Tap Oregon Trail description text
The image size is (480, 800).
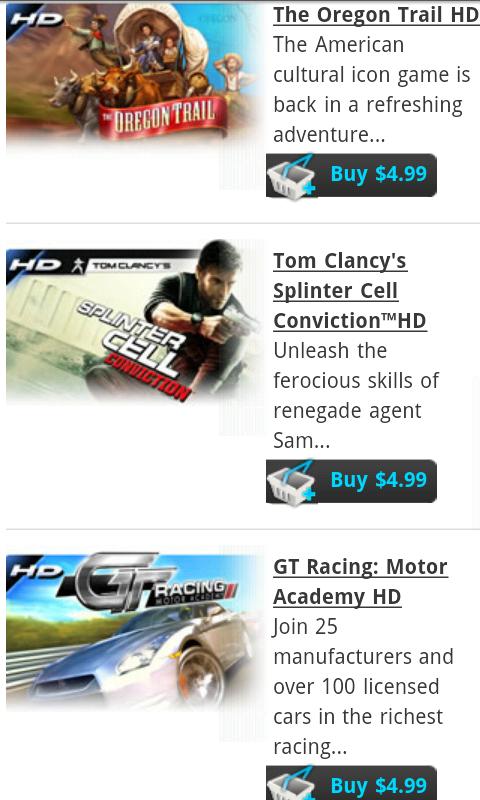[371, 89]
